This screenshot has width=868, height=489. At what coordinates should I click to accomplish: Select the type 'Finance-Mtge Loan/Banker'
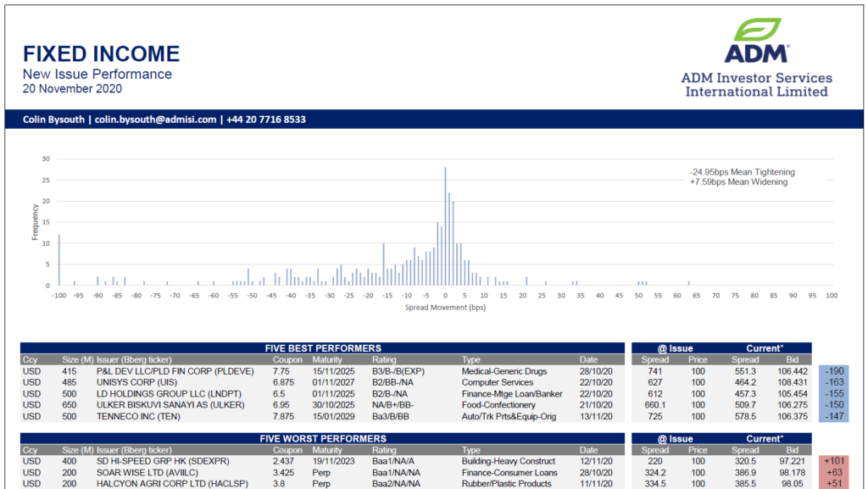(x=512, y=394)
